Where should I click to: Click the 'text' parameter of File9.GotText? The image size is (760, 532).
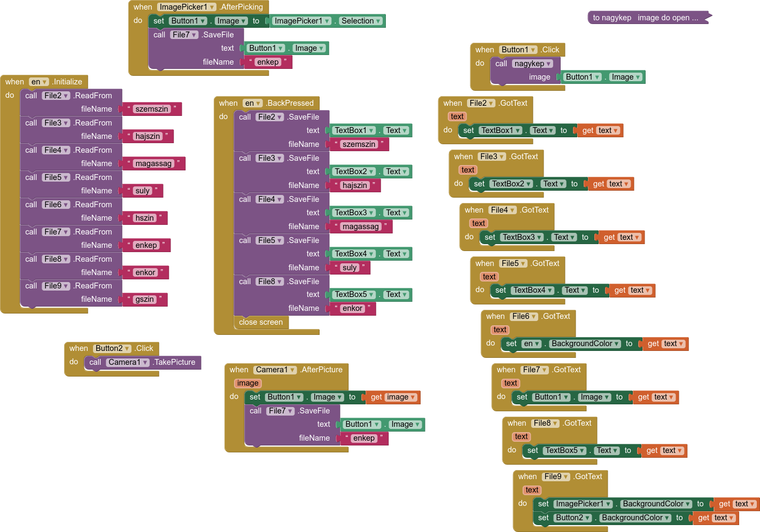pos(532,490)
